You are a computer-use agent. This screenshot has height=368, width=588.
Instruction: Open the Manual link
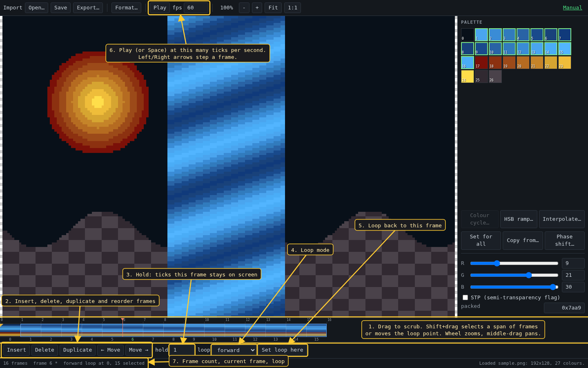[x=572, y=8]
